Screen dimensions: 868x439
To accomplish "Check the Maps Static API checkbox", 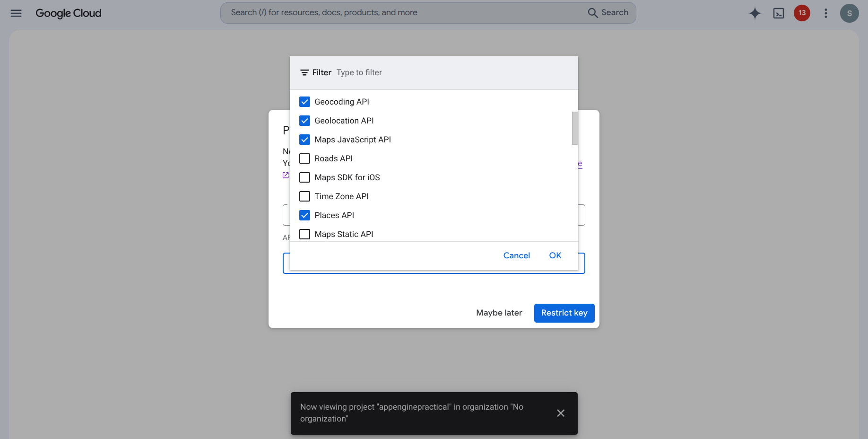I will click(x=305, y=234).
